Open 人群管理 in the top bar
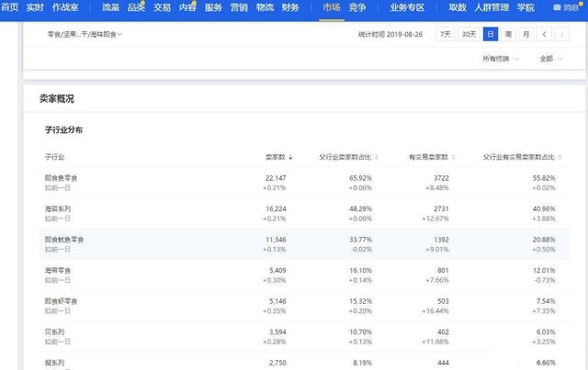588x370 pixels. (x=492, y=7)
